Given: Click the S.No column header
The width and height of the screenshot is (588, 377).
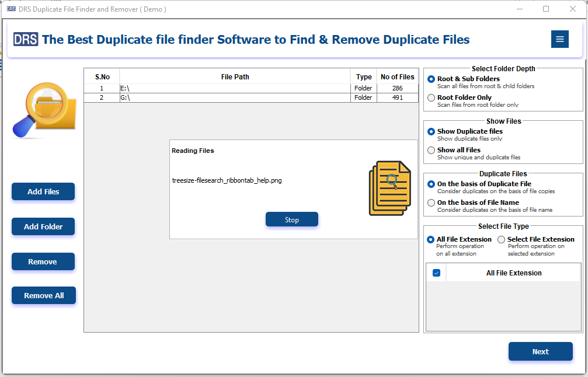Looking at the screenshot, I should click(102, 77).
